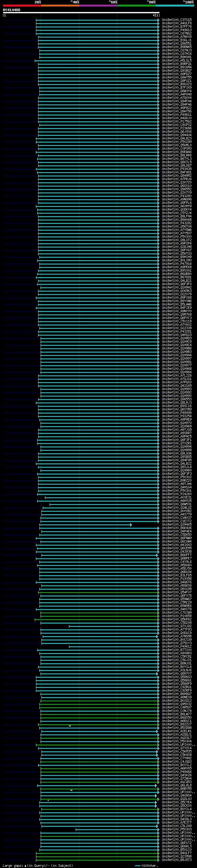The image size is (197, 868).
Task: Click shortened alignment bar of UniRef100_Q39465
Action: pos(86,525)
